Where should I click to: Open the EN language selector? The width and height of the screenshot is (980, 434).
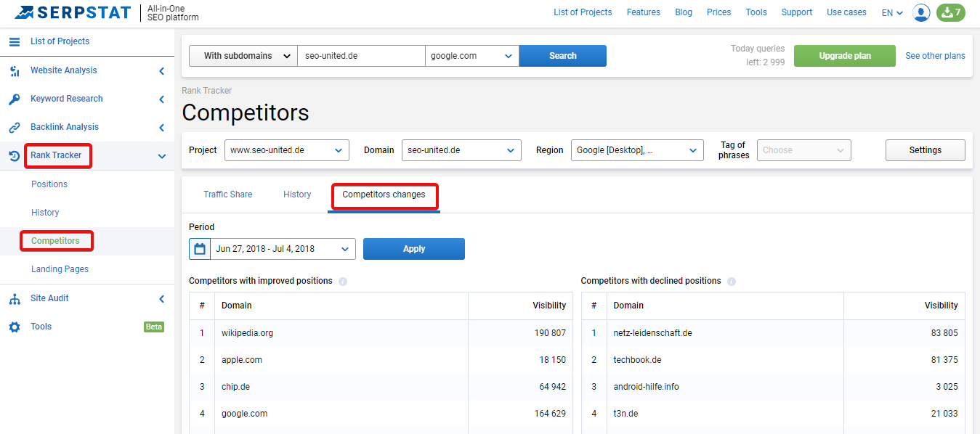892,12
